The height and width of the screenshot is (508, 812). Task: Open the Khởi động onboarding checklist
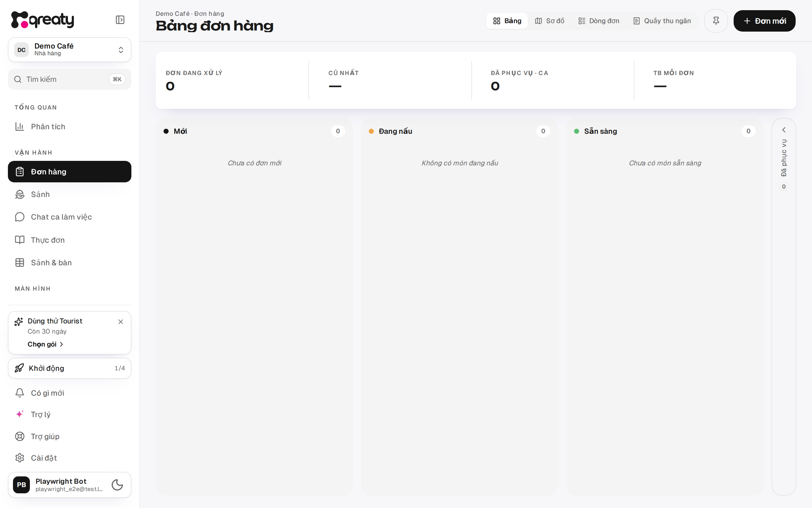point(69,368)
